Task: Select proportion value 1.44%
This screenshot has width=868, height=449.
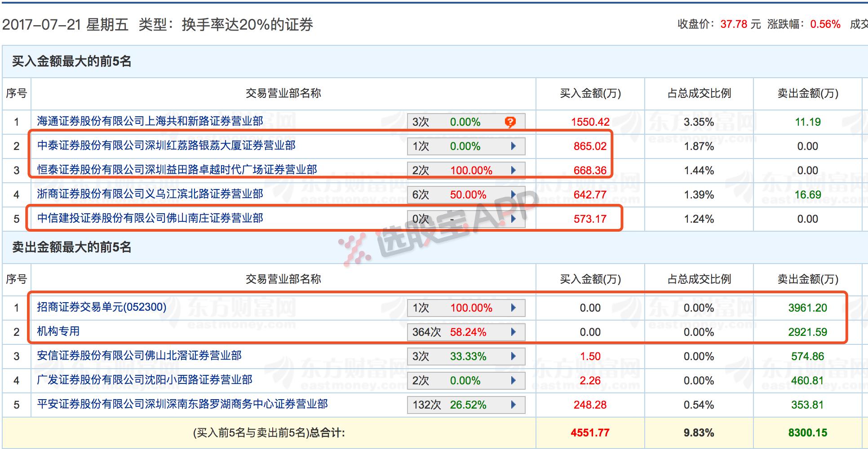Action: click(x=699, y=170)
